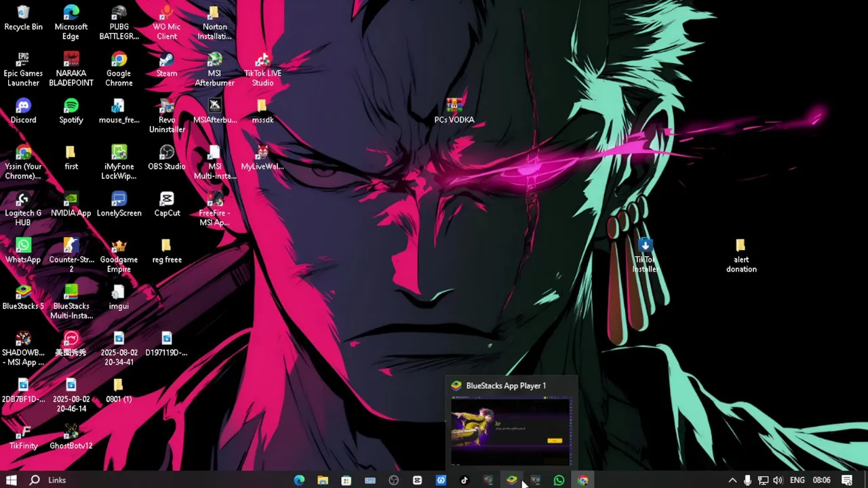Select TikTok LIVE Studio desktop icon
868x488 pixels.
[262, 69]
